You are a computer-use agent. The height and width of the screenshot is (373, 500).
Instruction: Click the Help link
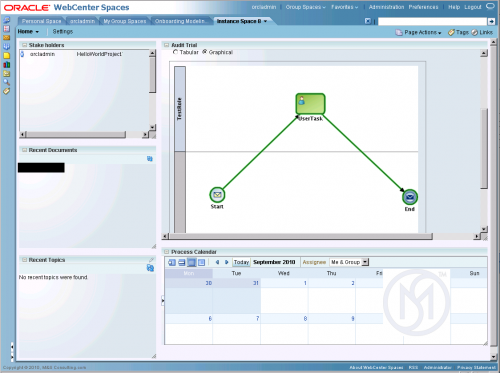(x=454, y=7)
